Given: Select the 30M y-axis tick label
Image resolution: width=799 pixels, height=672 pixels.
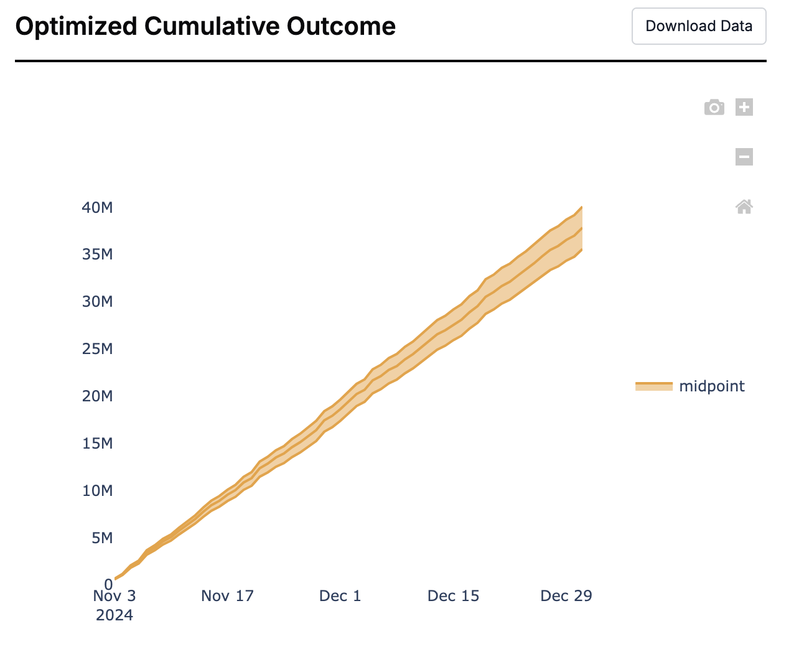Looking at the screenshot, I should [97, 302].
